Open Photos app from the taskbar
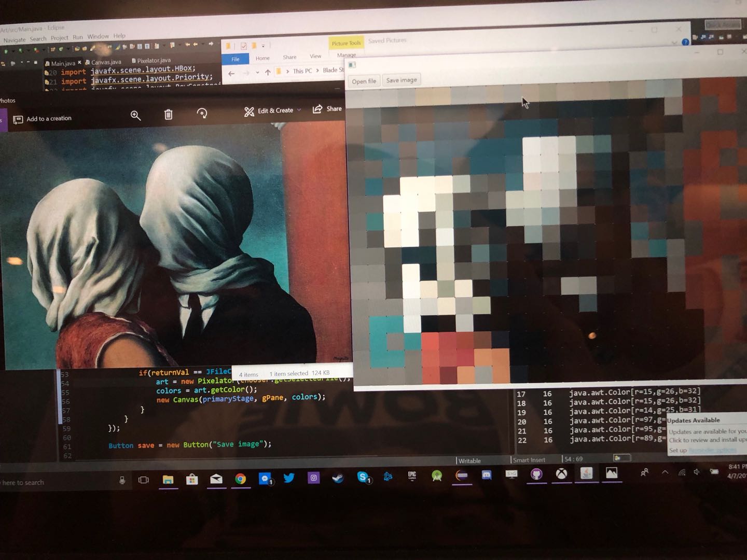Screen dimensions: 747x560 (612, 472)
